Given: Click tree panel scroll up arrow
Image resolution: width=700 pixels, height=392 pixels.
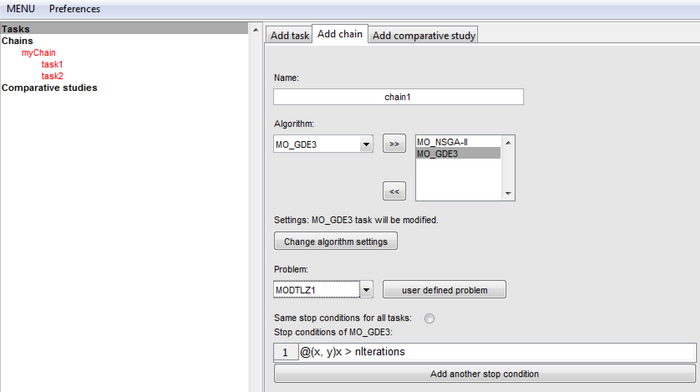Looking at the screenshot, I should coord(255,30).
